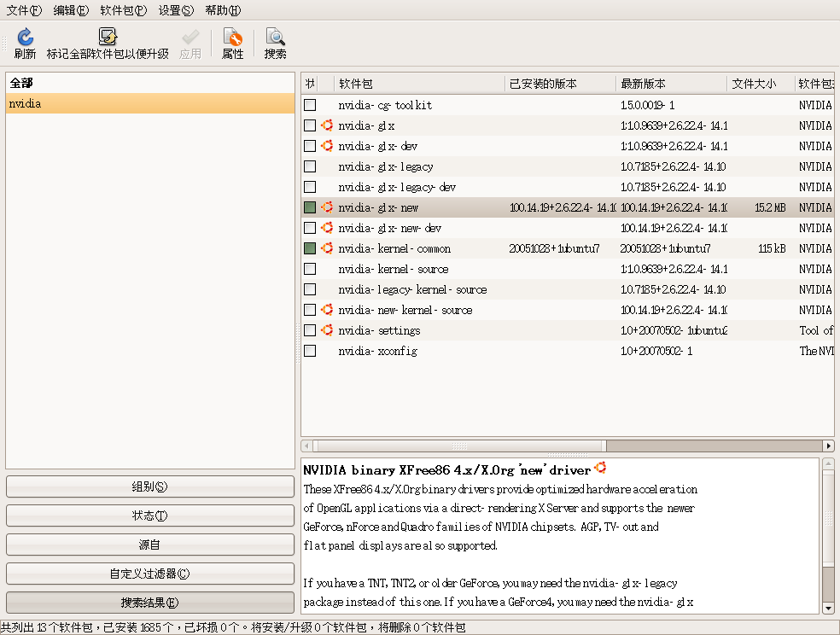The width and height of the screenshot is (840, 635).
Task: Select 全部 in the filter list
Action: [150, 83]
